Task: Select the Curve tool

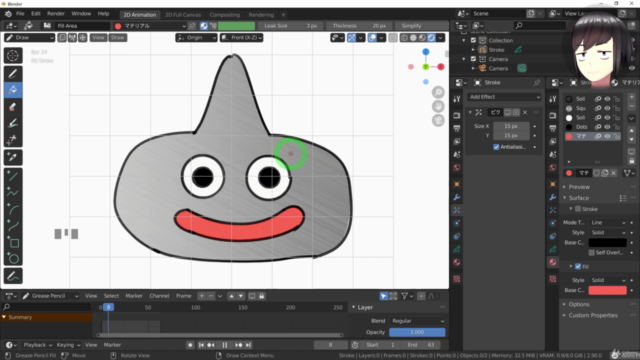Action: coord(13,226)
